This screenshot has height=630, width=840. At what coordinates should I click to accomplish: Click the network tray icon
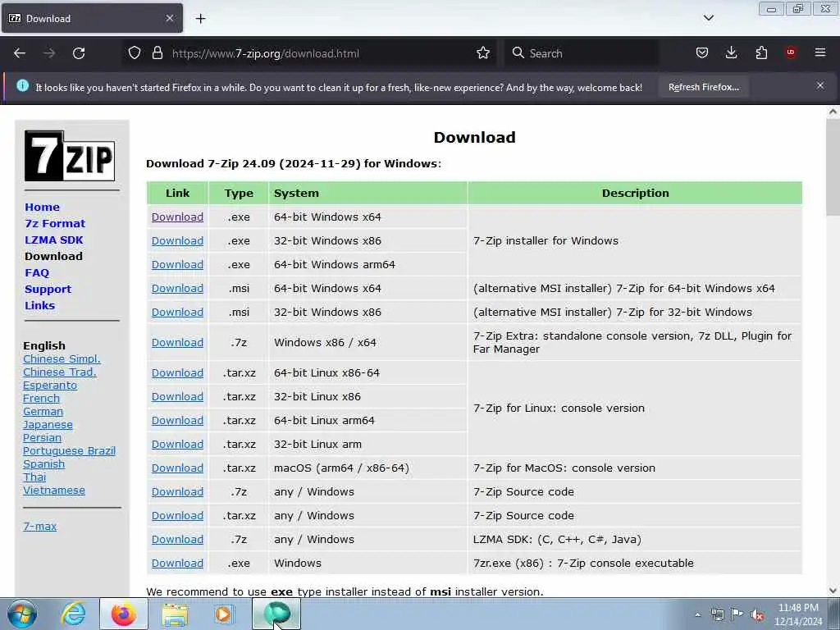click(x=717, y=614)
